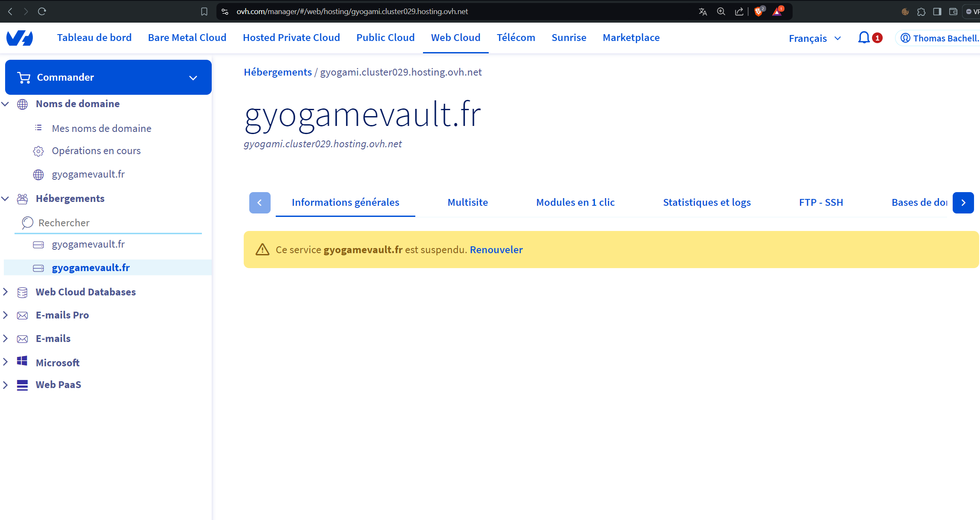Image resolution: width=980 pixels, height=520 pixels.
Task: Click the translate page icon
Action: 703,12
